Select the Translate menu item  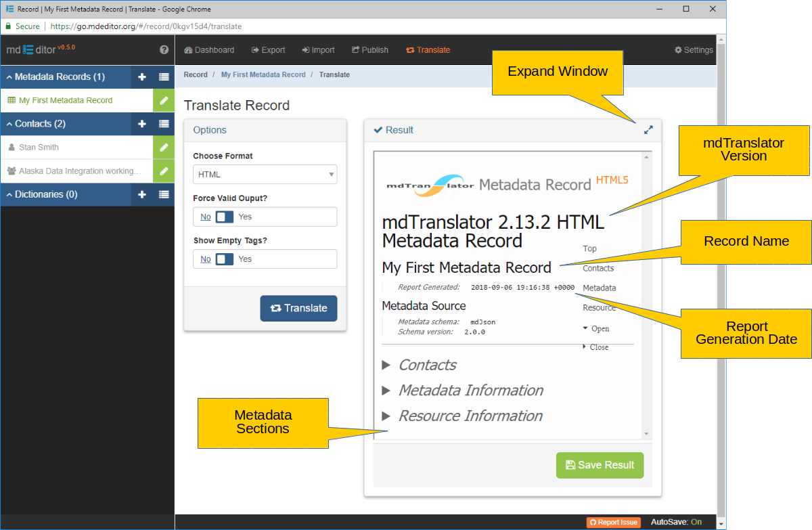point(428,50)
